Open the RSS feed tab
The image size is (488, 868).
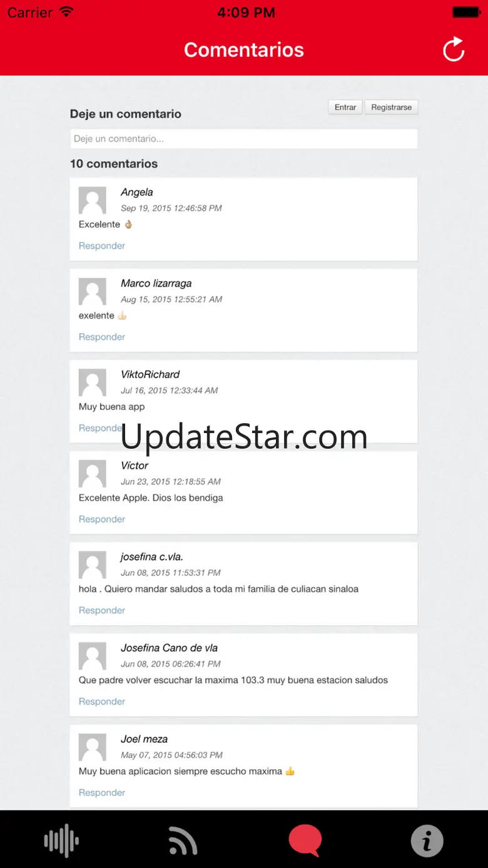point(183,840)
